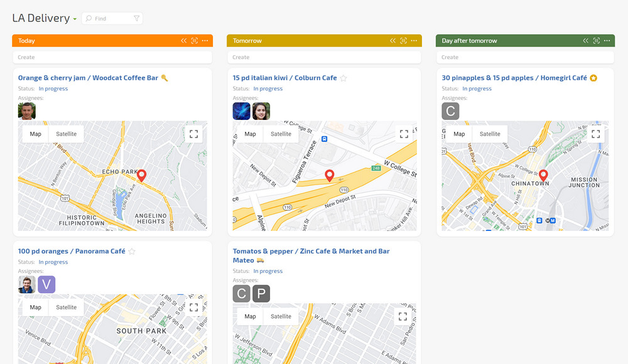Image resolution: width=628 pixels, height=364 pixels.
Task: Unstar the Homegirl Café card
Action: tap(593, 78)
